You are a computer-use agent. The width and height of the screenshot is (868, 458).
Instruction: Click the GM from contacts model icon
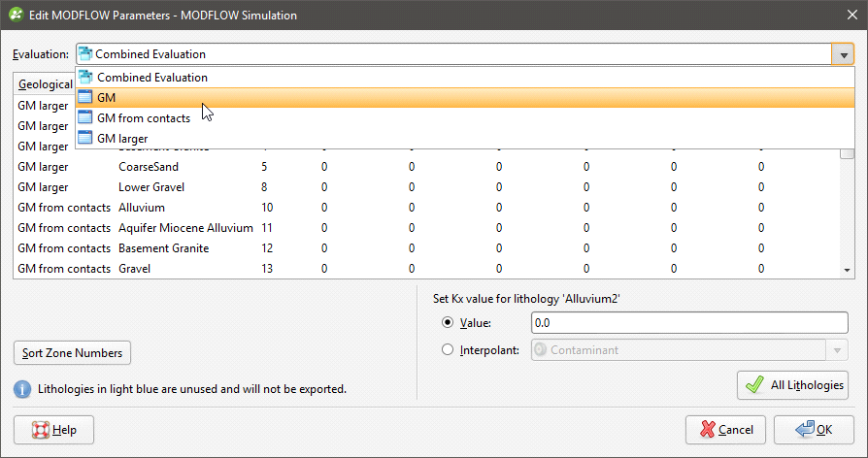(x=85, y=117)
